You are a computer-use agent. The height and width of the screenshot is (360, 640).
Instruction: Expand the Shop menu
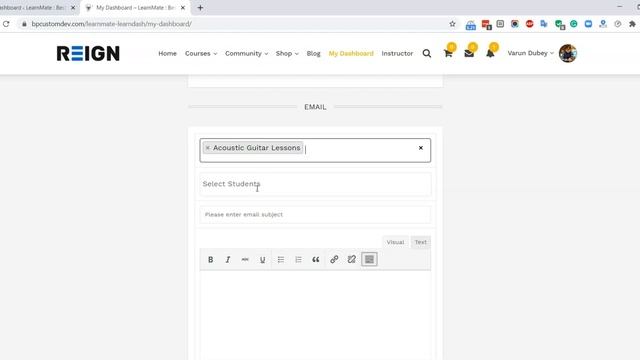[x=287, y=53]
